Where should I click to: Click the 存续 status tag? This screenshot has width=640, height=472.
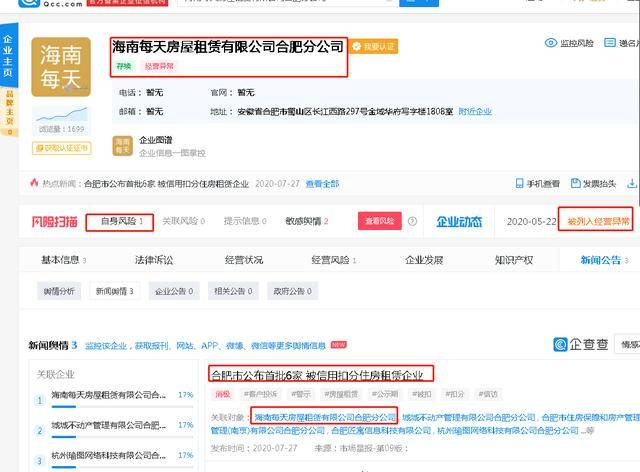point(124,66)
